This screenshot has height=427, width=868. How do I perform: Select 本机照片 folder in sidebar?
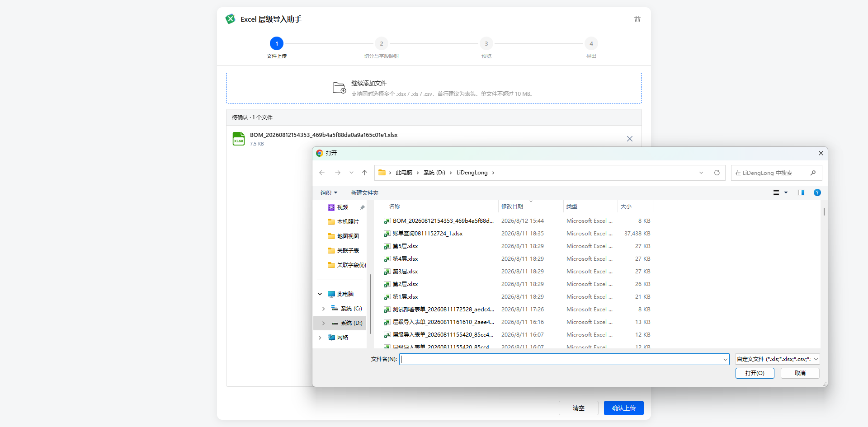point(344,222)
